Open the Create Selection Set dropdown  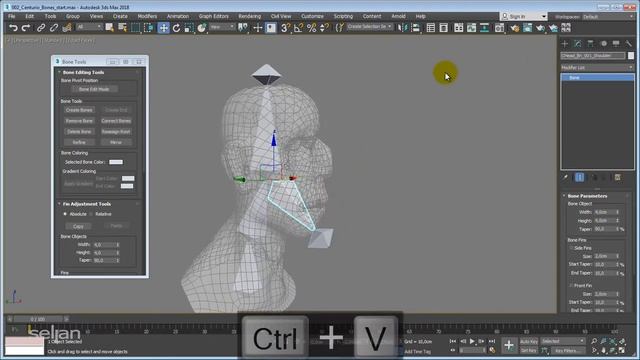pos(369,27)
